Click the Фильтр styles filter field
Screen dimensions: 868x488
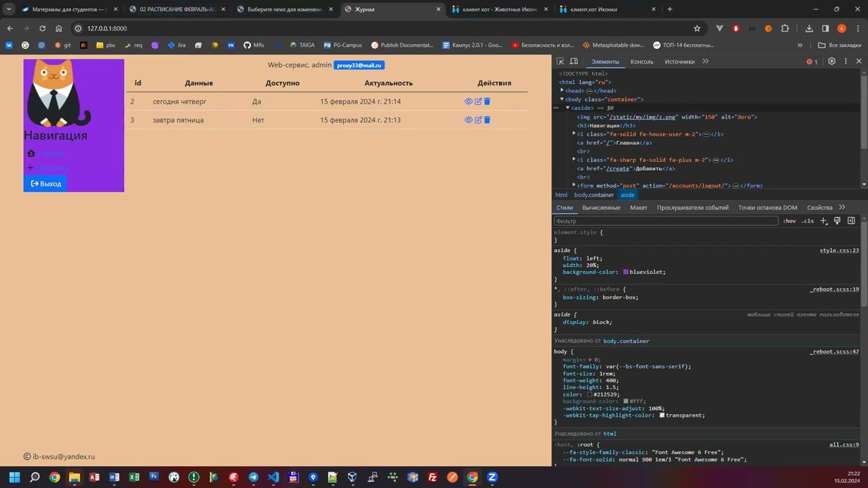click(665, 221)
